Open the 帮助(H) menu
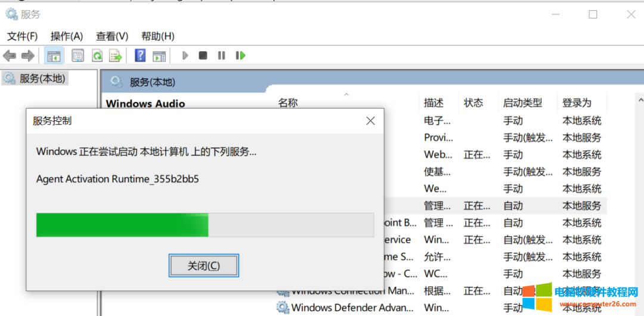Image resolution: width=644 pixels, height=316 pixels. click(157, 36)
